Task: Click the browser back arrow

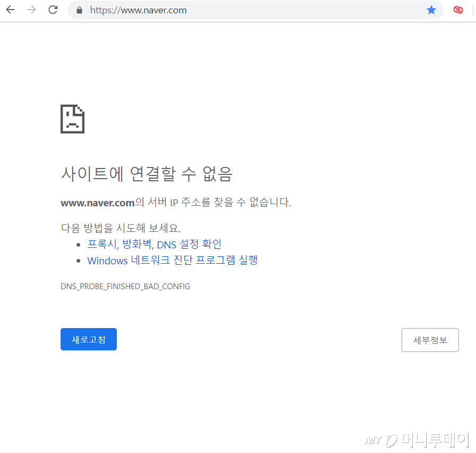Action: [10, 10]
